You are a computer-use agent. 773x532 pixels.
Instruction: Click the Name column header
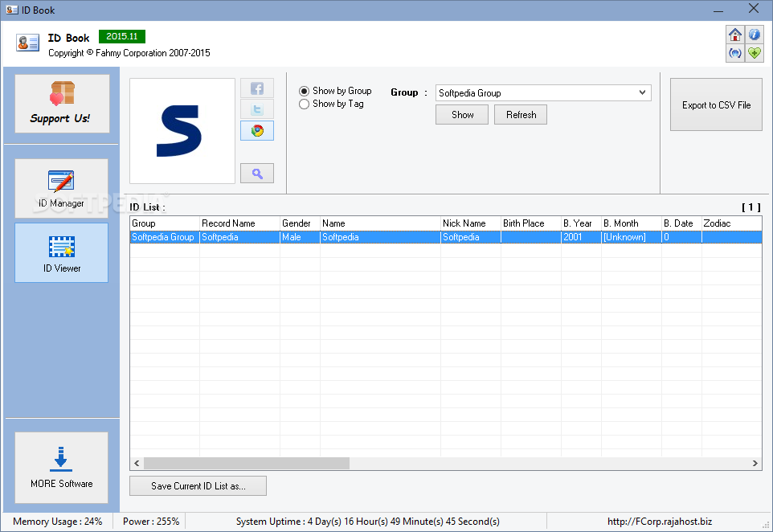(380, 223)
